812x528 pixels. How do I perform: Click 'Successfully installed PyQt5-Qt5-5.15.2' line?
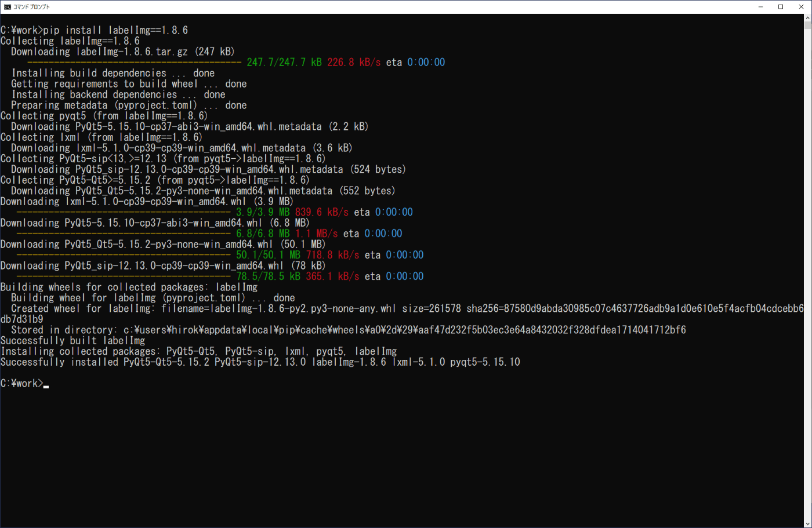click(260, 362)
